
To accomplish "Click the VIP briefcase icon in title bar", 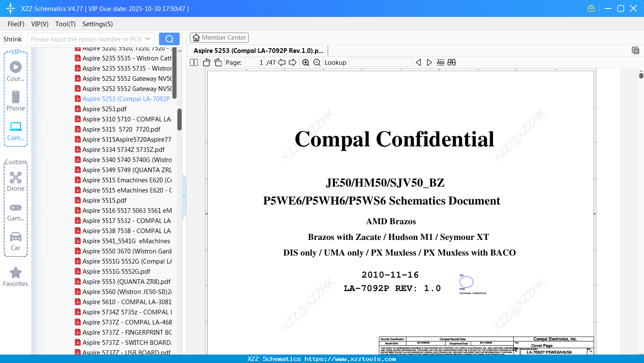I will 591,8.
